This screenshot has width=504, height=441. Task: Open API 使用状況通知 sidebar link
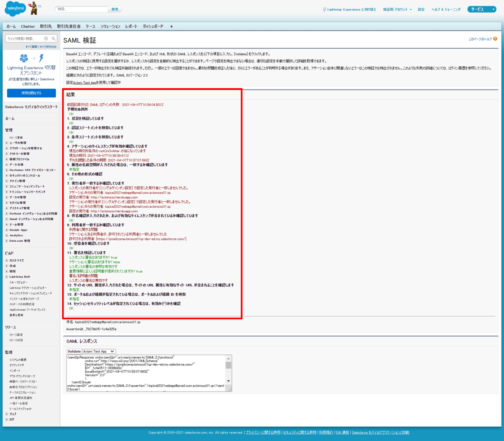click(x=21, y=398)
